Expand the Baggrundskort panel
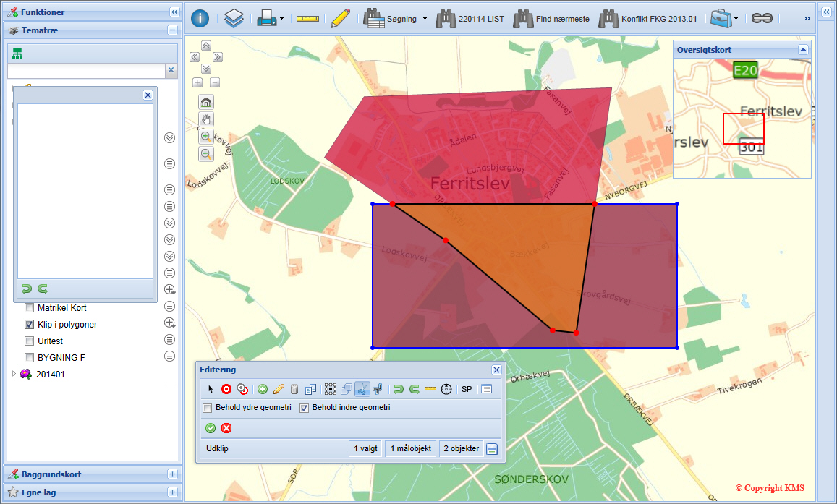837x504 pixels. coord(172,474)
